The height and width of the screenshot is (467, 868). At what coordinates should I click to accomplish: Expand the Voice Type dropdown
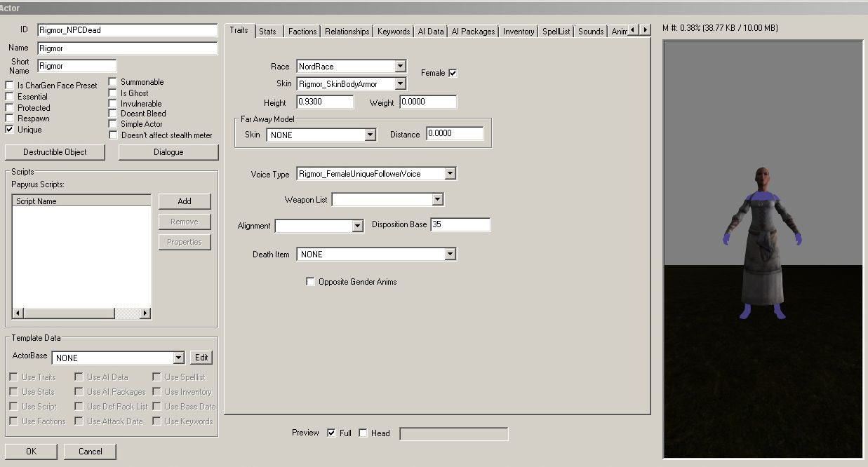[450, 174]
